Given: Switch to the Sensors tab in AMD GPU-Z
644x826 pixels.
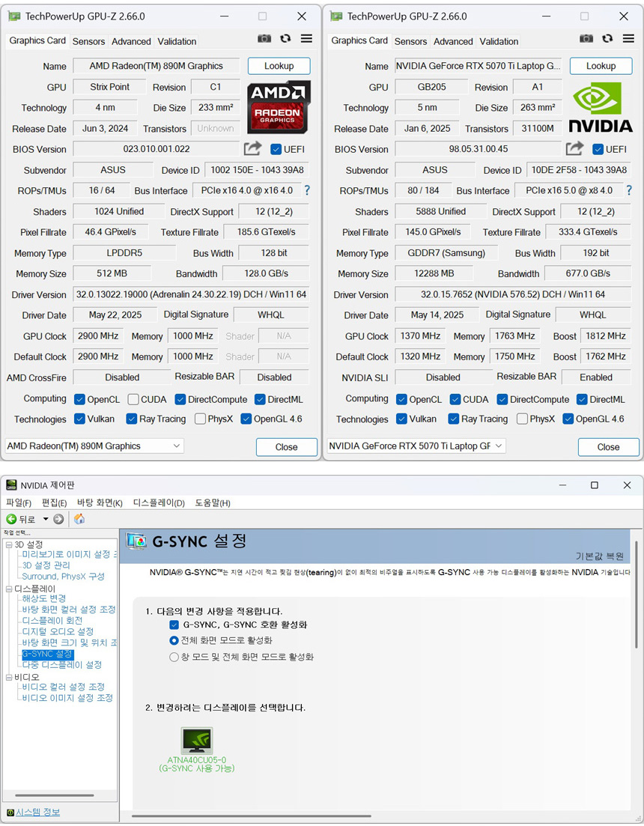Looking at the screenshot, I should coord(88,41).
